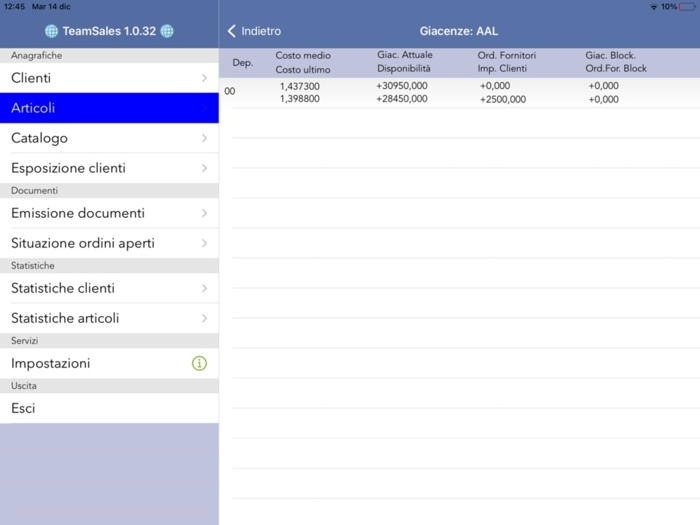Click the stock value +30950,000
The image size is (700, 525).
coord(402,86)
